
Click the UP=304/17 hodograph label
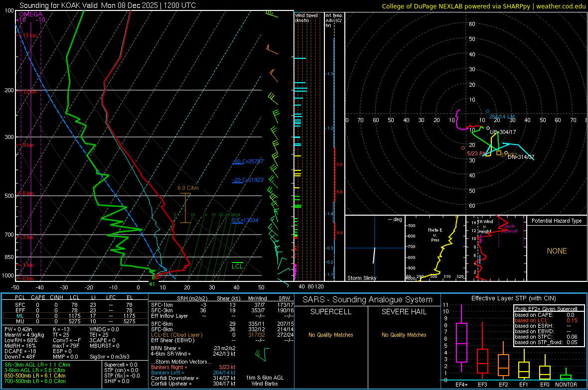502,132
